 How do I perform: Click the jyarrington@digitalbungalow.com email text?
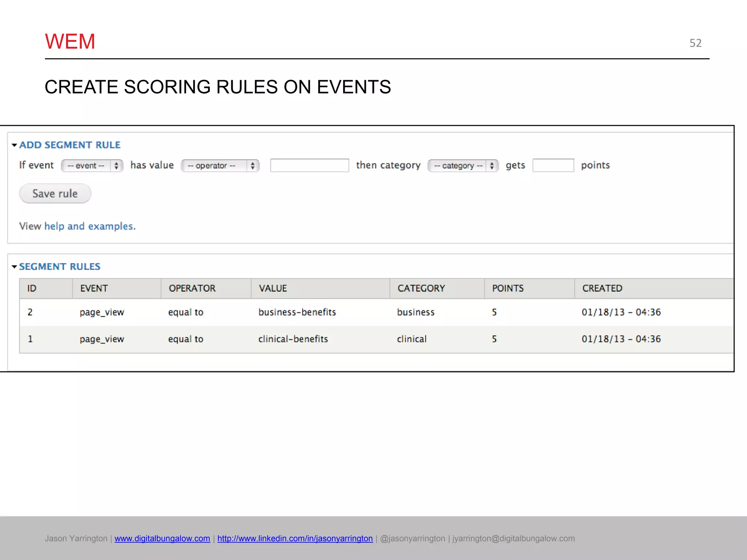click(x=514, y=538)
